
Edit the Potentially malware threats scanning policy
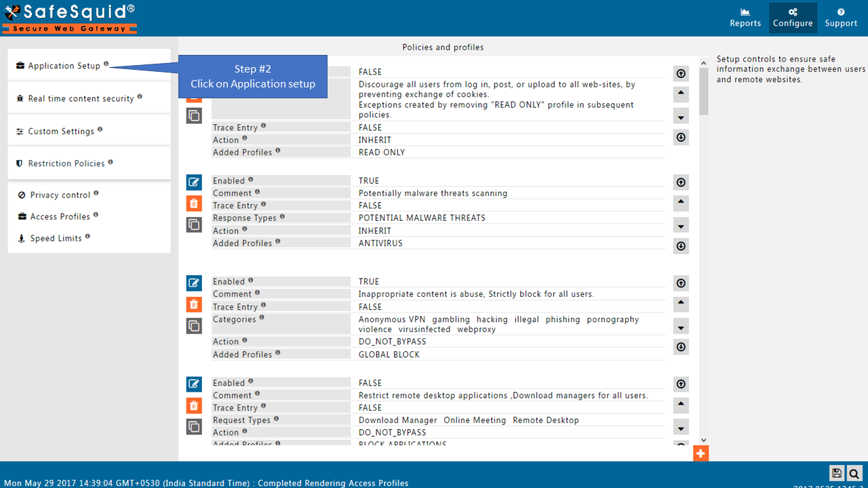(x=194, y=182)
